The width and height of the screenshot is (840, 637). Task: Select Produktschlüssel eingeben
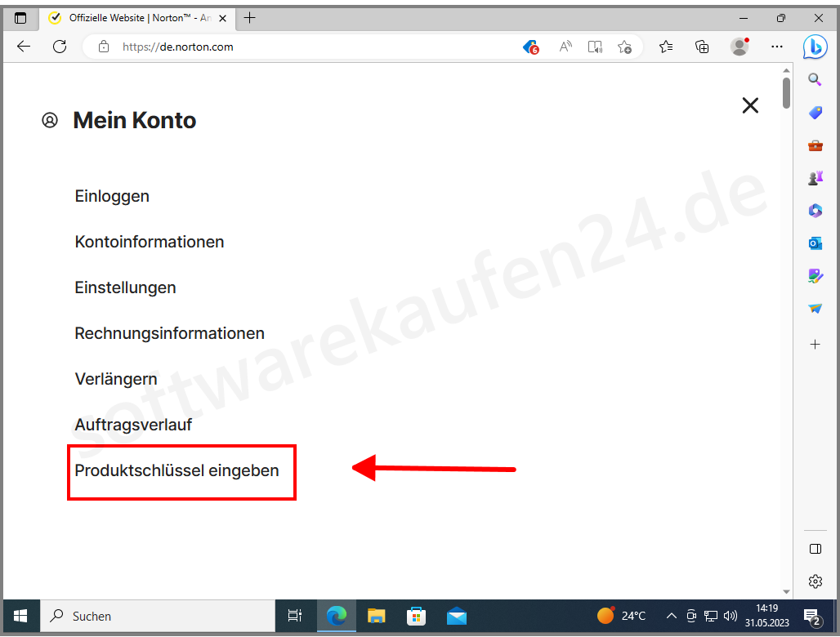(176, 470)
